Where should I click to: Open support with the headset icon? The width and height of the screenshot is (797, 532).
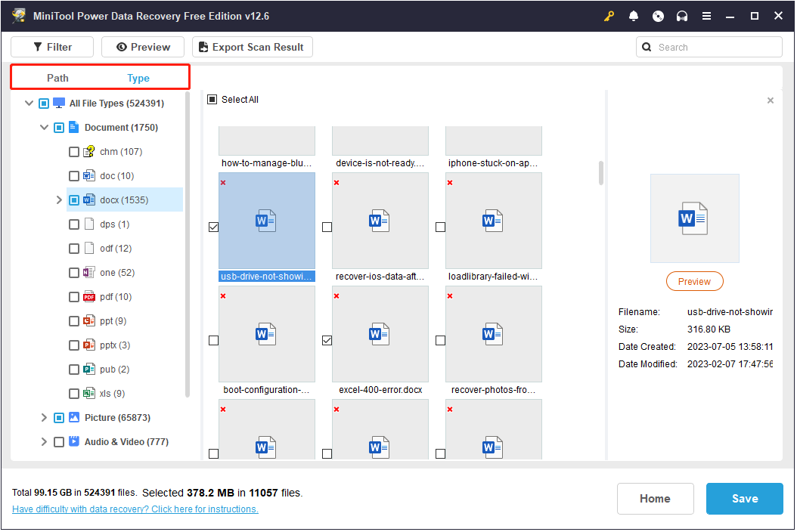point(682,15)
